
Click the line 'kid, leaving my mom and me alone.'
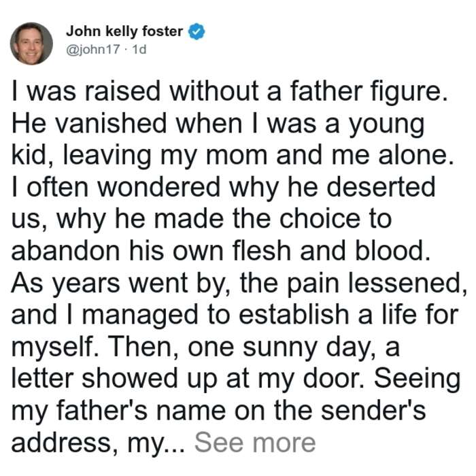(233, 156)
